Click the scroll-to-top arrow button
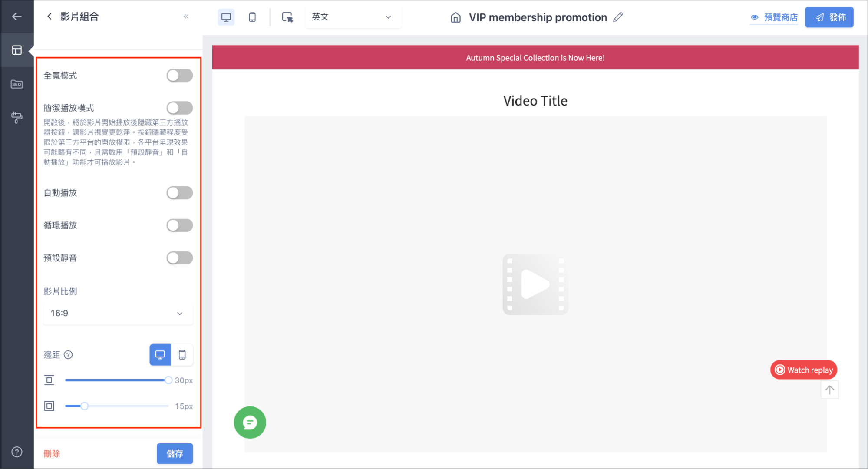 [x=829, y=390]
